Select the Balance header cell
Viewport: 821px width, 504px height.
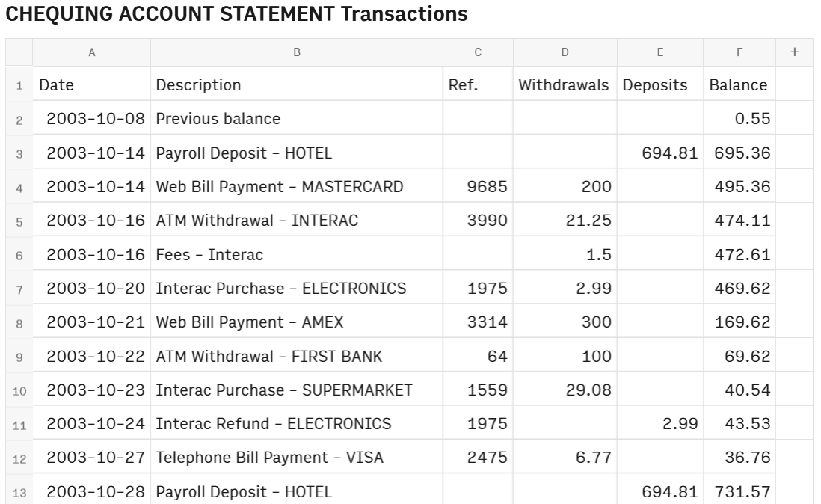[x=737, y=84]
